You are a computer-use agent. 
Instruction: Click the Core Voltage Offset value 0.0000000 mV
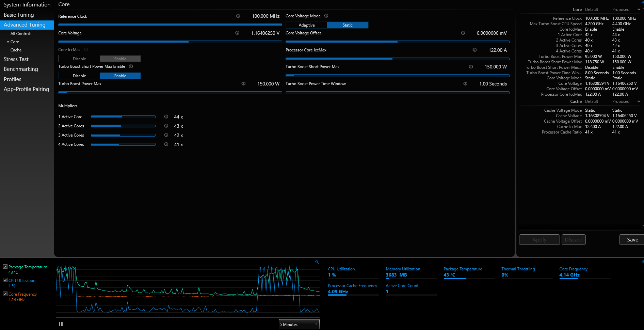pos(492,33)
